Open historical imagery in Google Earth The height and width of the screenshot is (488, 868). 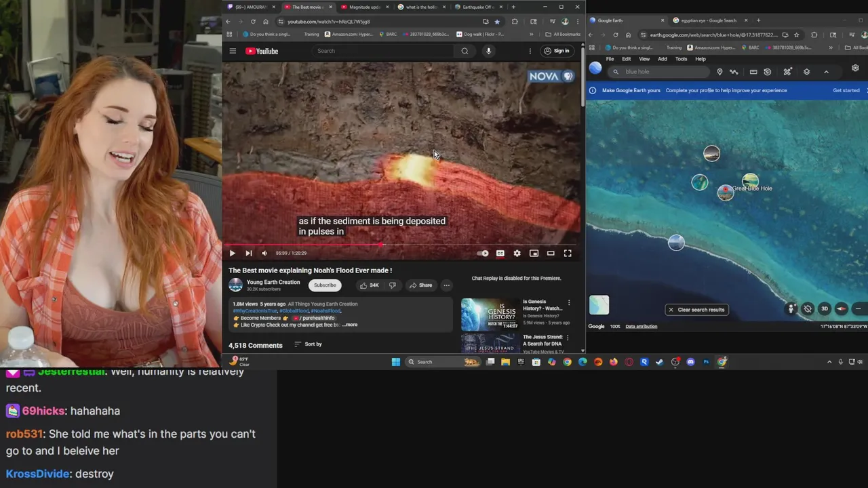tap(768, 72)
